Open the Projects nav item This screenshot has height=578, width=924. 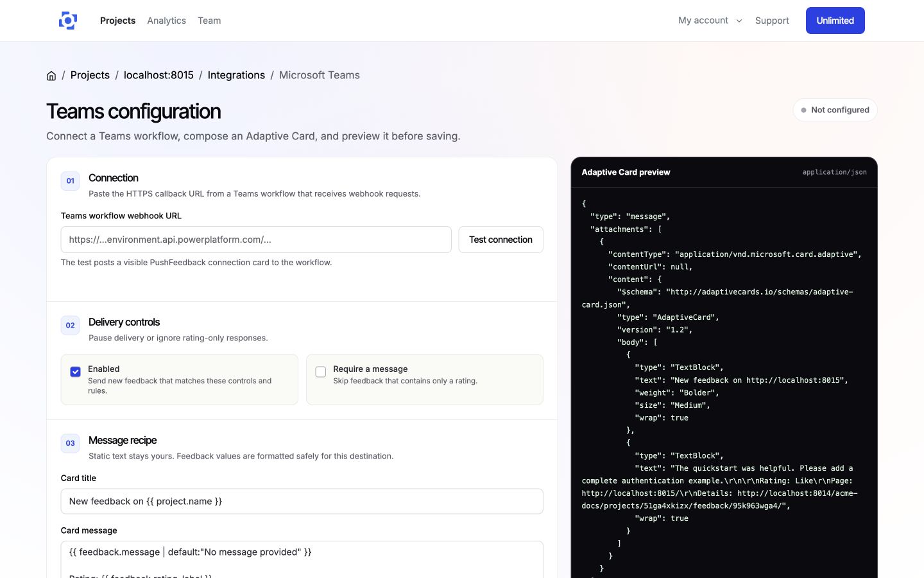(x=117, y=21)
